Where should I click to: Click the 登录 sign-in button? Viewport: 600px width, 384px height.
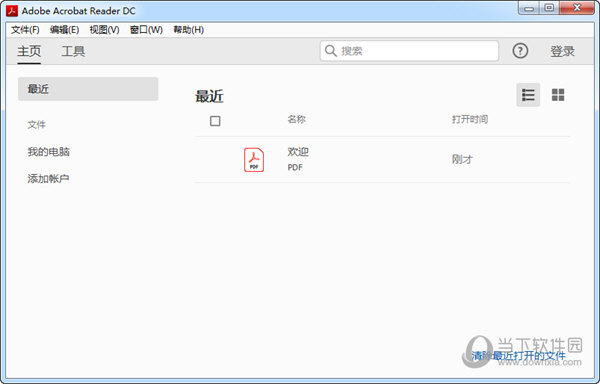pos(562,51)
